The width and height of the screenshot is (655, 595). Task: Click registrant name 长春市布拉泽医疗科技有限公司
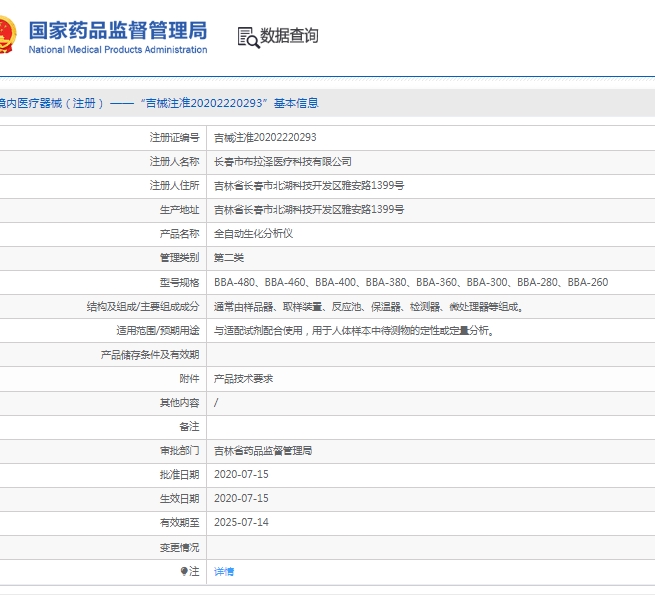(283, 162)
